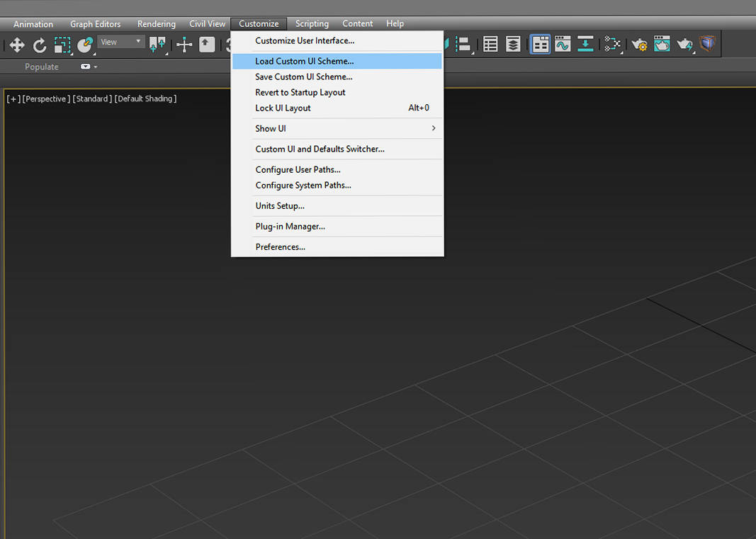756x539 pixels.
Task: Choose Customize User Interface… menu item
Action: (337, 41)
